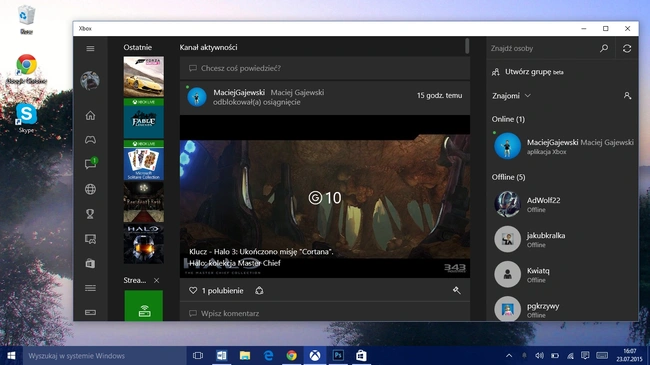Open Word from the taskbar
Viewport: 650px width, 365px height.
coord(222,355)
